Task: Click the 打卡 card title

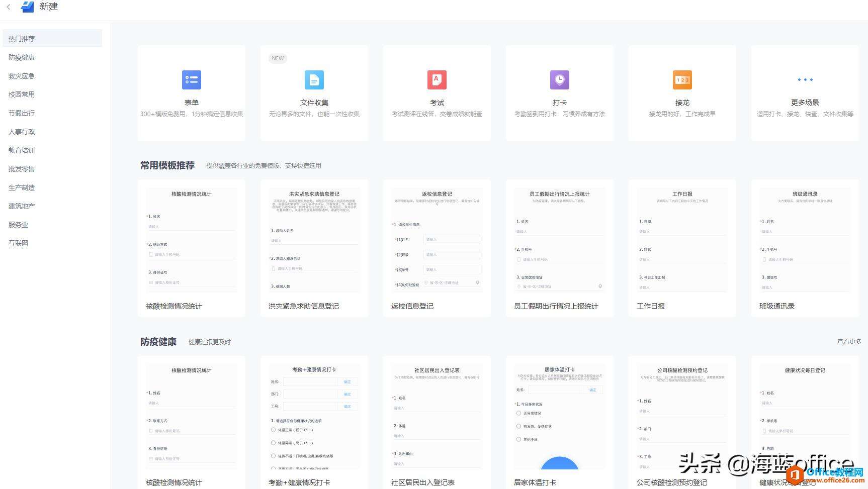Action: [x=560, y=103]
